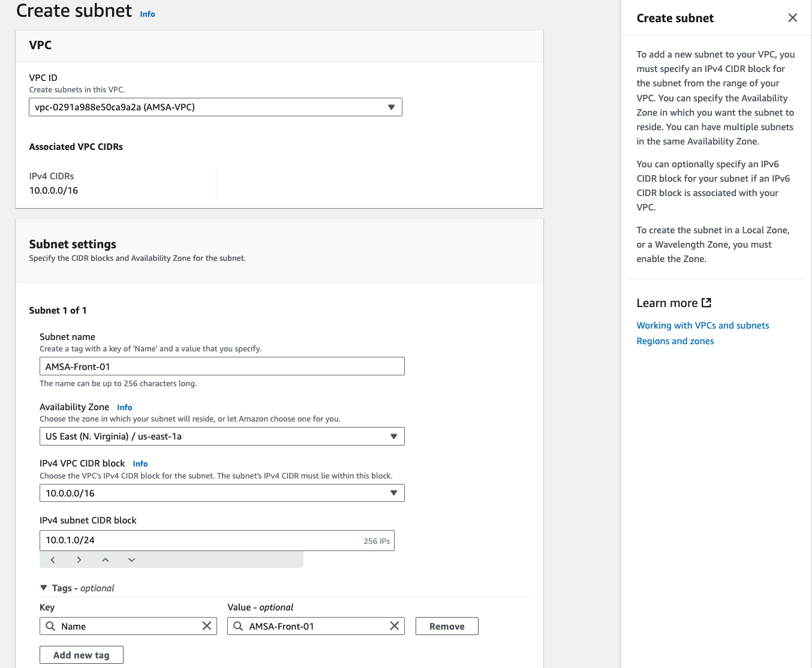Click the 256 IPs label
The image size is (812, 668).
(377, 541)
